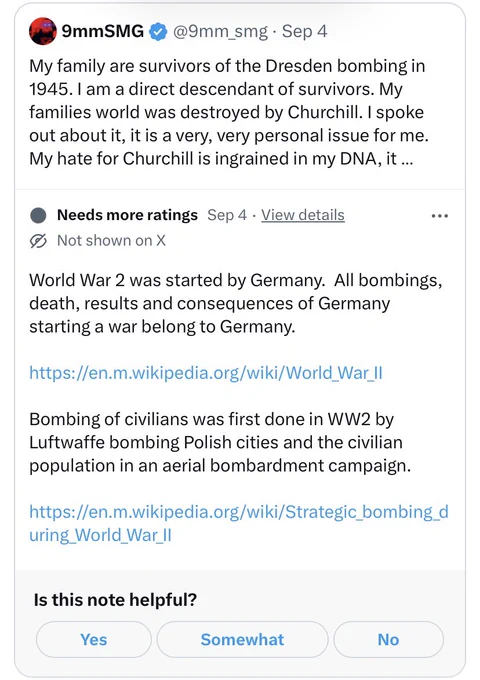Screen dimensions: 480x680
Task: Click the gray circle note status icon
Action: 38,216
